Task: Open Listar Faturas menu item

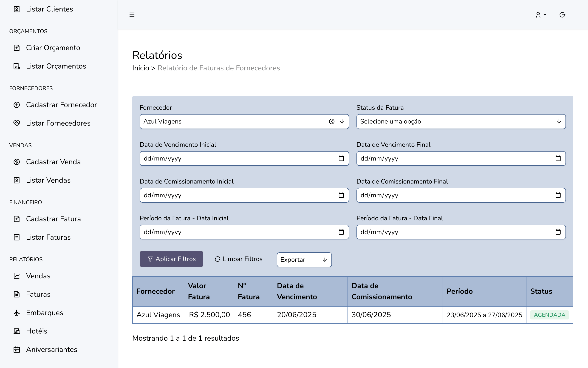Action: [48, 237]
